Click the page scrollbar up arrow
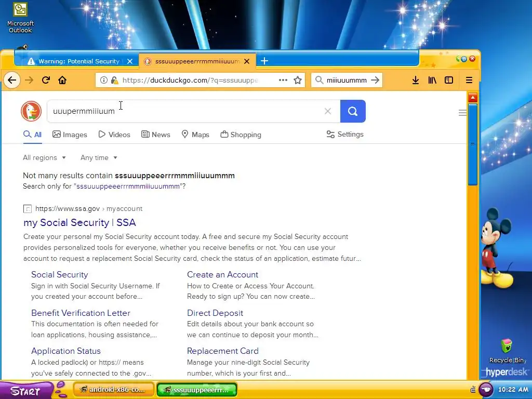Viewport: 532px width, 399px height. pos(473,98)
